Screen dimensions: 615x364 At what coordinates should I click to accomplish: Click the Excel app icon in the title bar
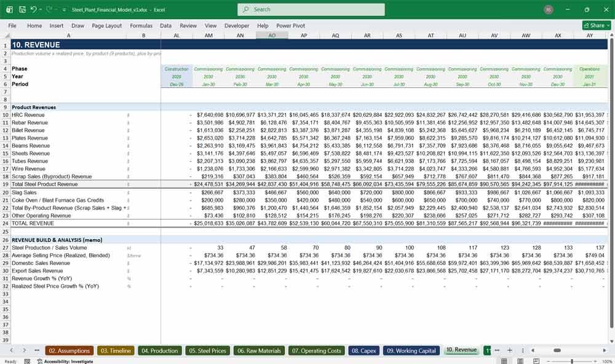[9, 9]
